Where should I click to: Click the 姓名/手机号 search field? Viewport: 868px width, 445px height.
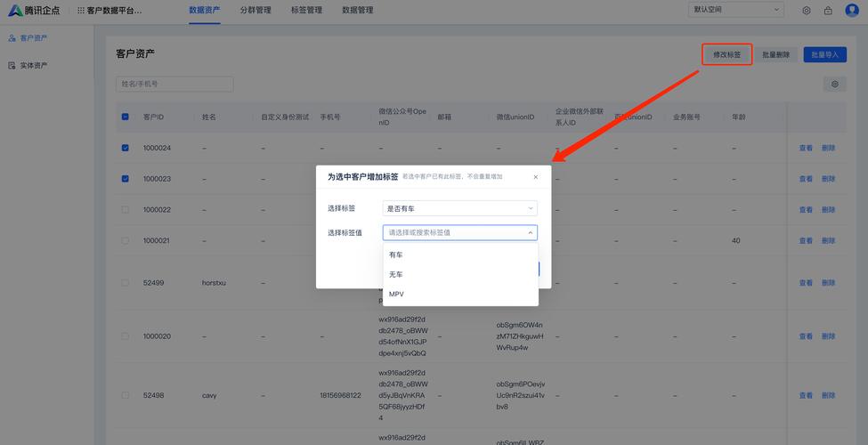[174, 85]
